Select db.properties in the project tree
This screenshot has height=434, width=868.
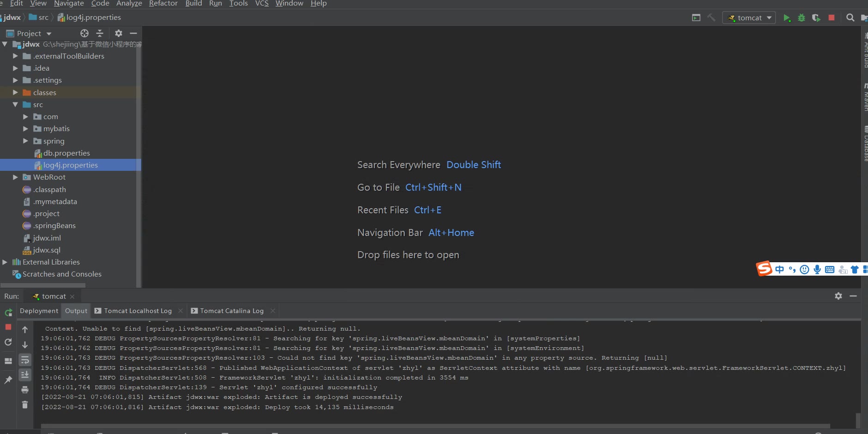[x=66, y=153]
